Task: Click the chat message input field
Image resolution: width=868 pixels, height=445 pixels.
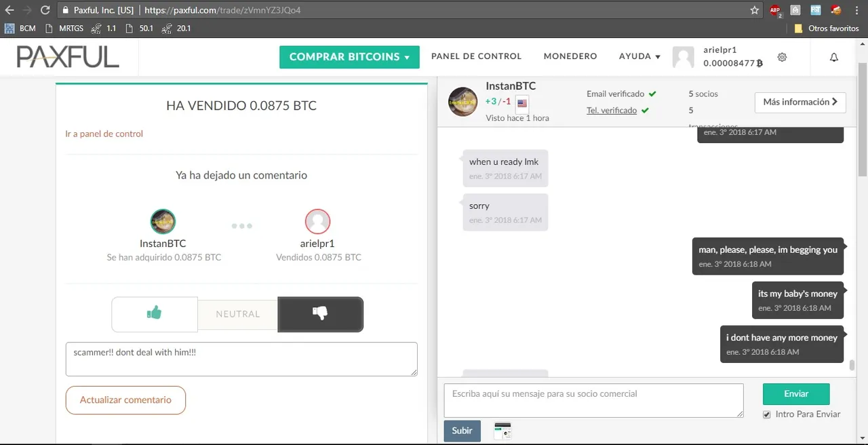Action: coord(594,400)
